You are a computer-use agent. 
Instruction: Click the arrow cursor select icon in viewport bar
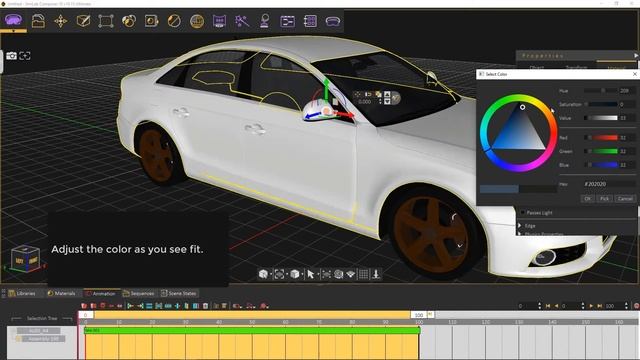[311, 274]
